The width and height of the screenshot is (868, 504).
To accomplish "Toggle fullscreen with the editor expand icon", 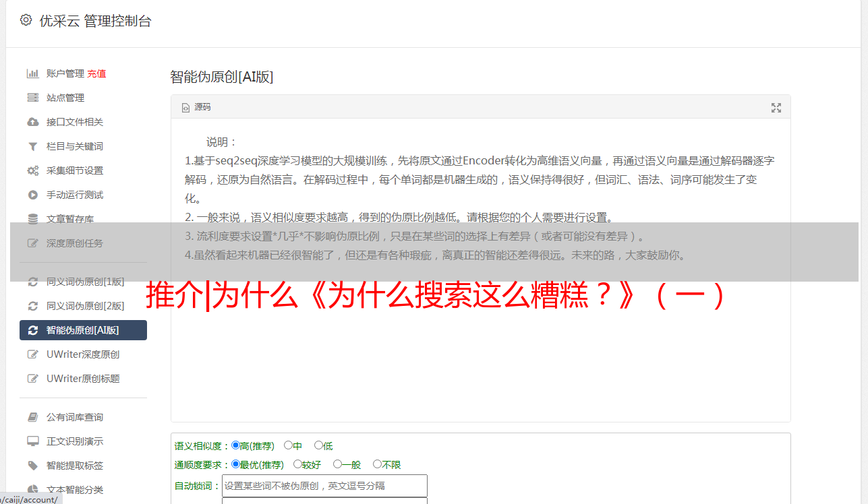I will 776,108.
